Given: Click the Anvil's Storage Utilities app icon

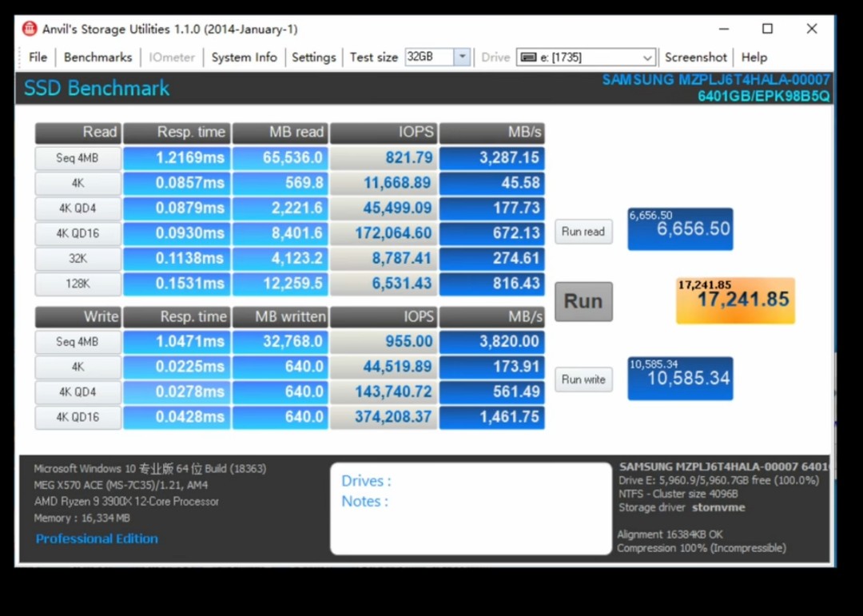Looking at the screenshot, I should coord(30,29).
